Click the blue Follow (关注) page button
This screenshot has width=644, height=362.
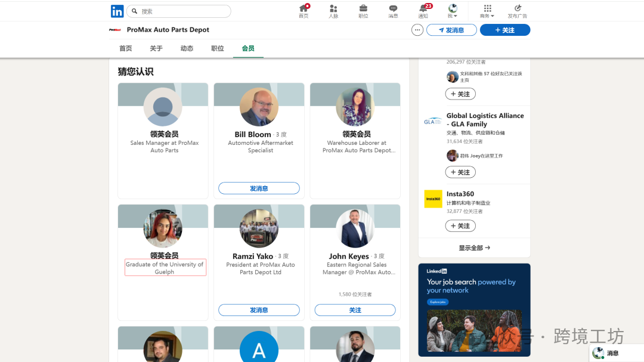[x=504, y=30]
